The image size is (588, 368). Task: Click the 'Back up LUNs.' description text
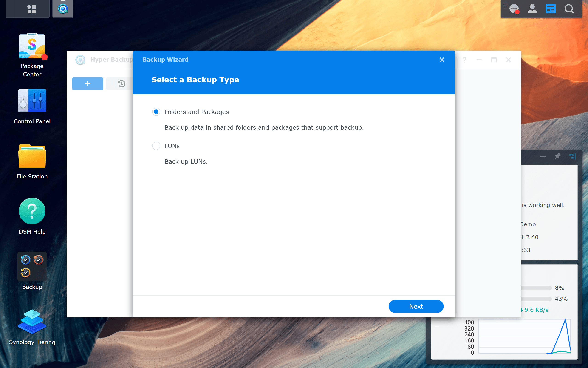point(186,162)
